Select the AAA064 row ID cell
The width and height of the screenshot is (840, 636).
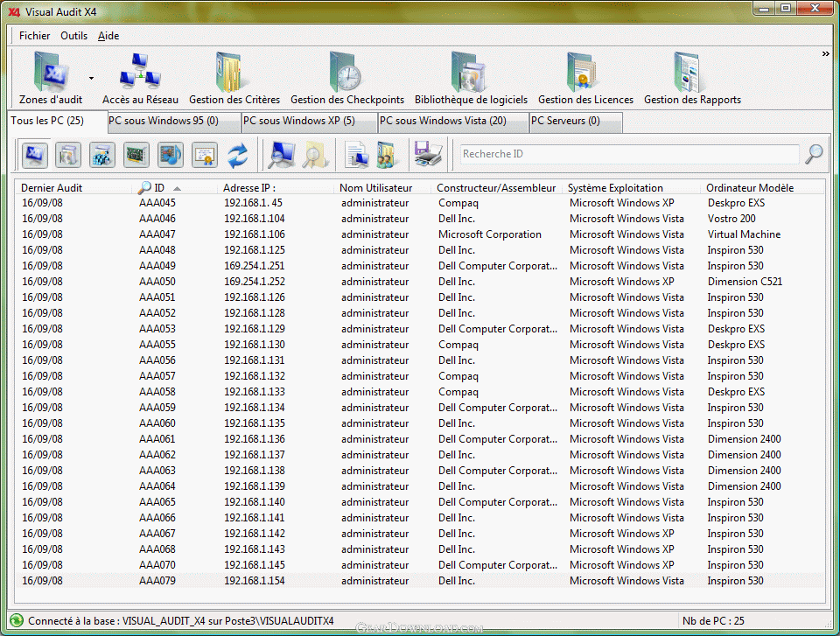pyautogui.click(x=157, y=486)
